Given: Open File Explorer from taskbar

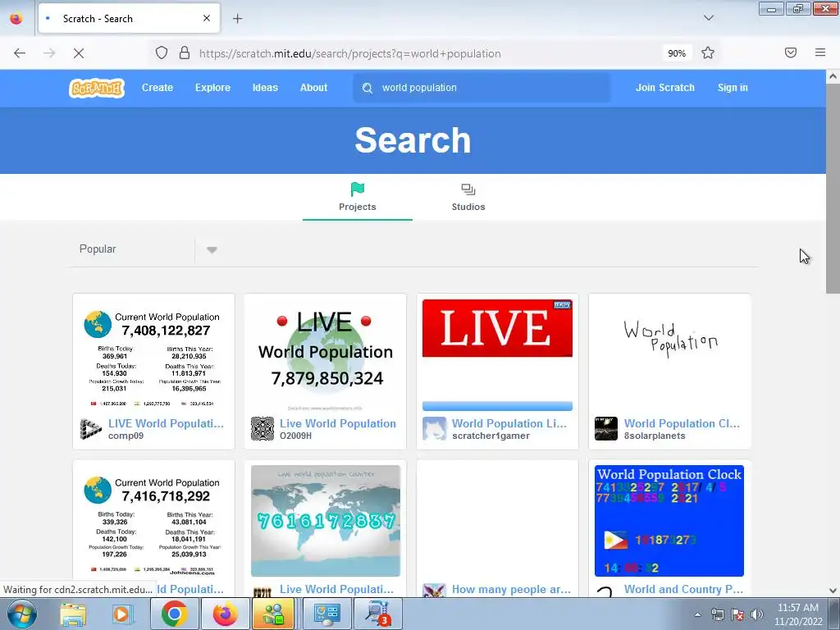Looking at the screenshot, I should pos(73,614).
